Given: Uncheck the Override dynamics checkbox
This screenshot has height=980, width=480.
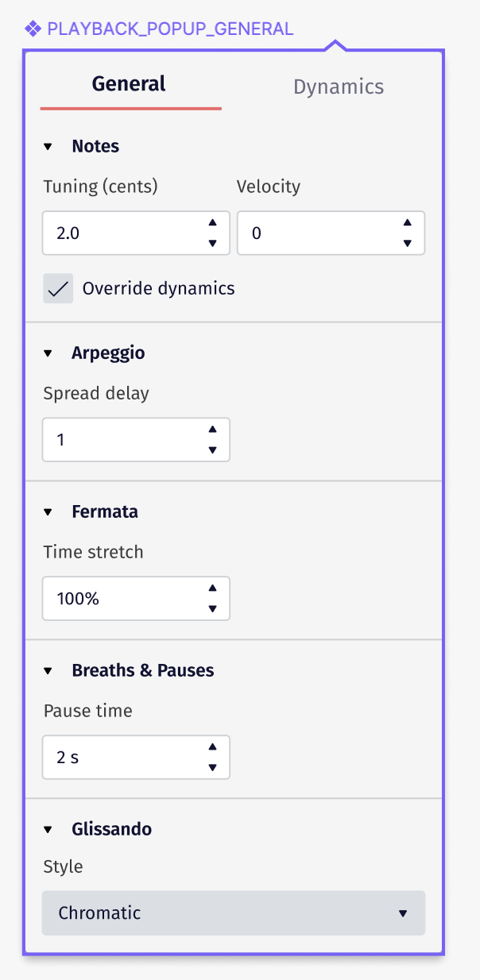Looking at the screenshot, I should click(57, 288).
